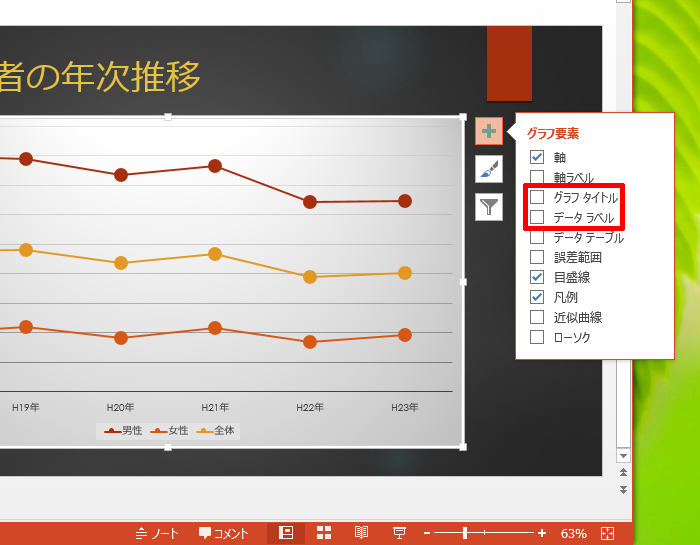Enable the データ テーブル checkbox

(537, 237)
